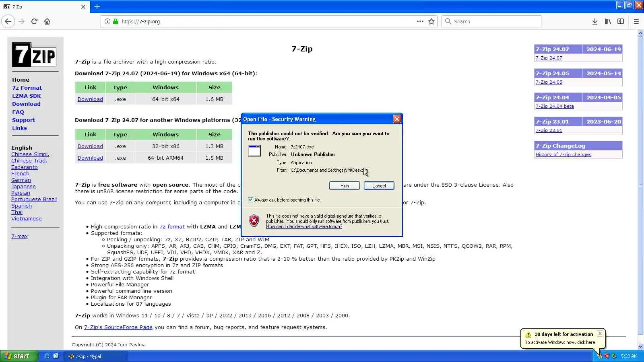
Task: Switch language to German
Action: (21, 180)
